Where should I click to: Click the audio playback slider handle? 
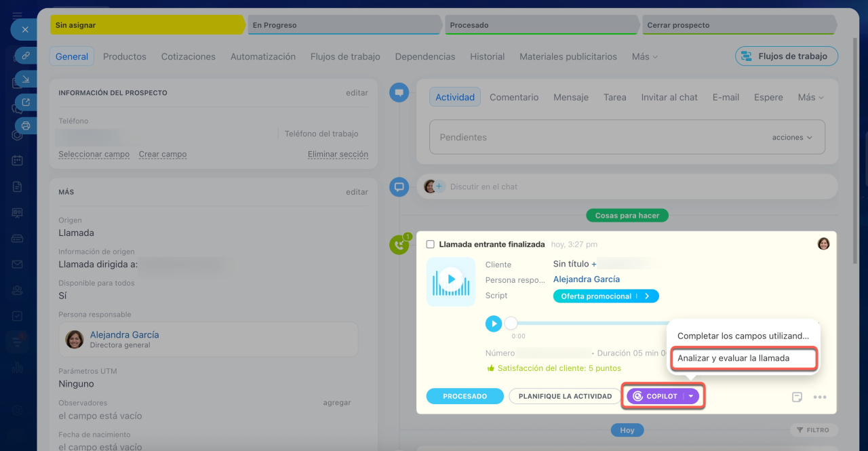click(511, 323)
